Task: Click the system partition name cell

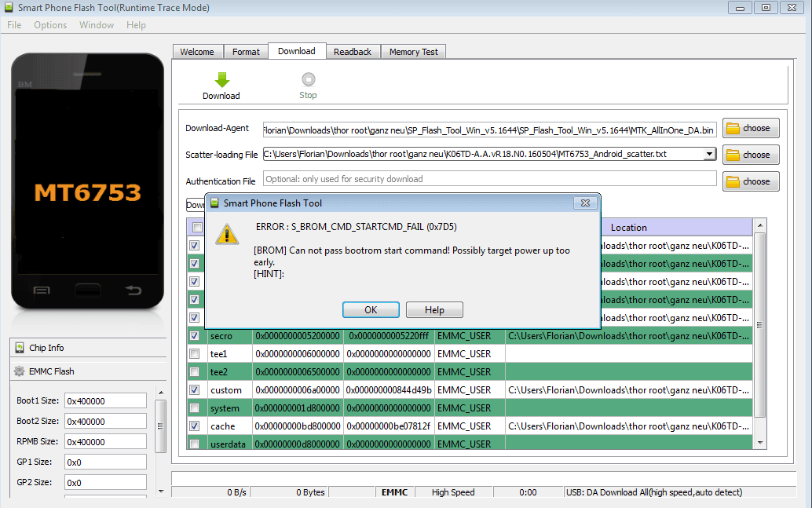Action: click(x=229, y=408)
